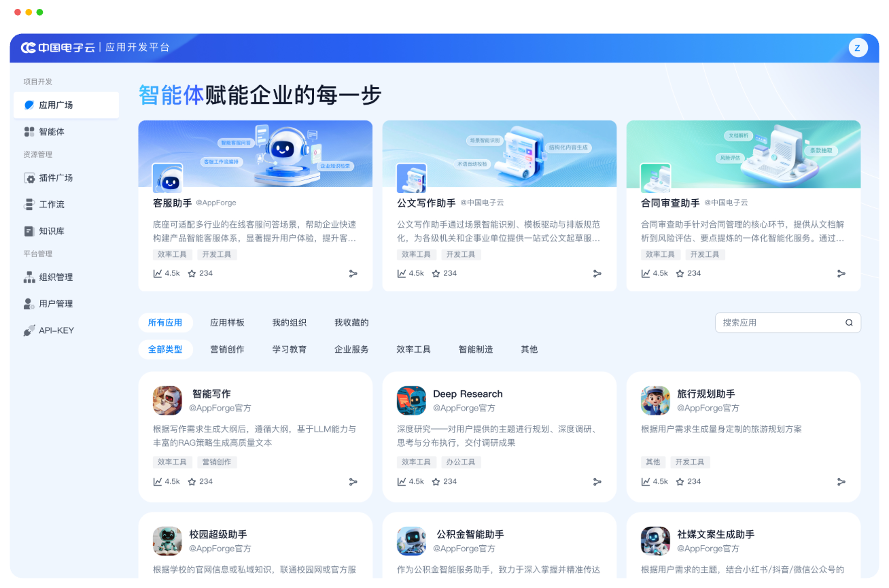
Task: Click the share icon on 客服助手 card
Action: click(x=353, y=273)
